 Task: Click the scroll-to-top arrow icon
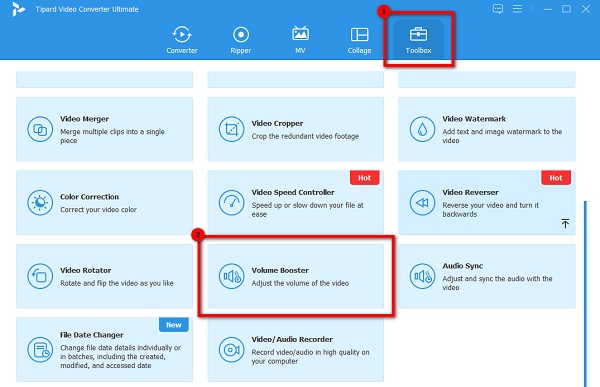[x=565, y=223]
